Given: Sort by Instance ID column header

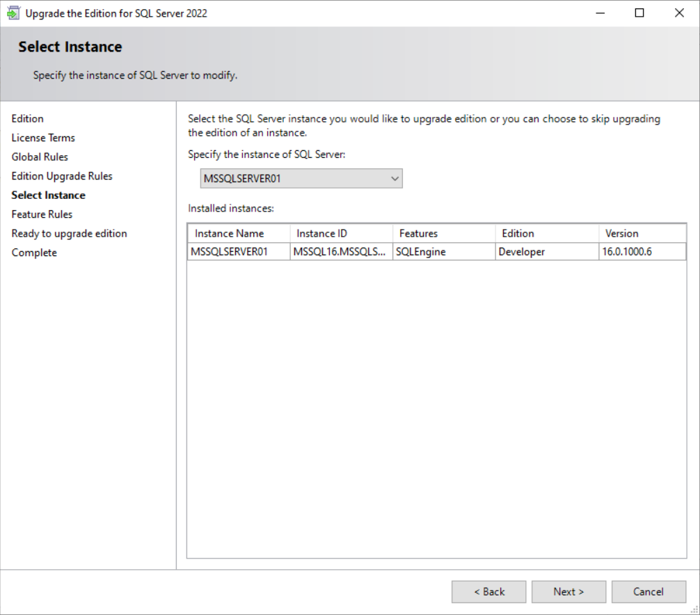Looking at the screenshot, I should click(x=342, y=234).
